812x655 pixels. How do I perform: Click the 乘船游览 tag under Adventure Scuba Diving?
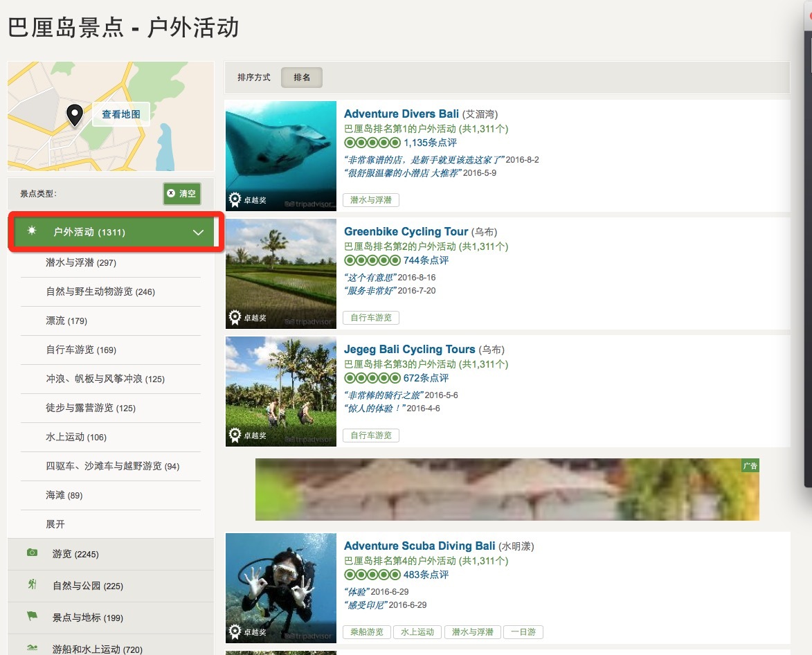click(367, 631)
